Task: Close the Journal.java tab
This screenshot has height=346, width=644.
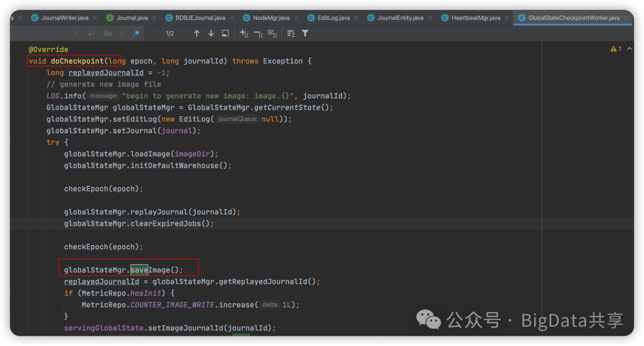Action: click(154, 18)
